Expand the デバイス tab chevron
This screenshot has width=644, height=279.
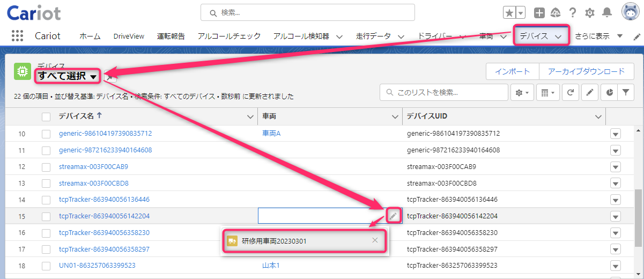(558, 36)
